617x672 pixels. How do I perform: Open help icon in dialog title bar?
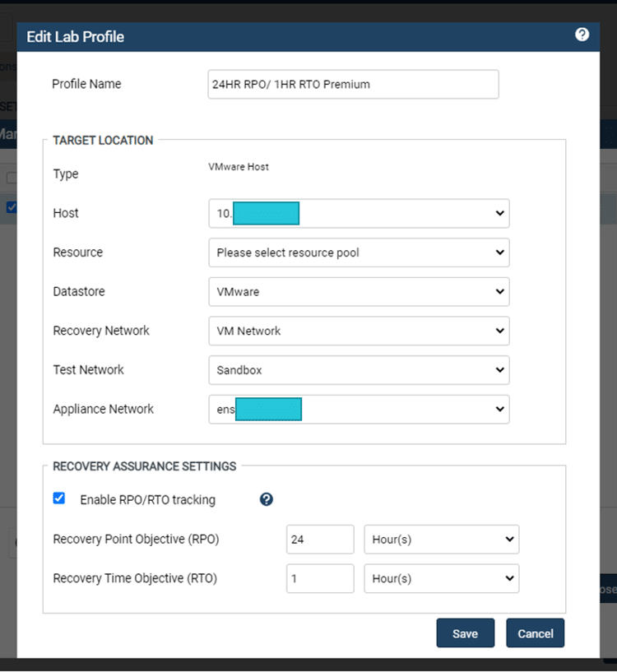click(582, 35)
